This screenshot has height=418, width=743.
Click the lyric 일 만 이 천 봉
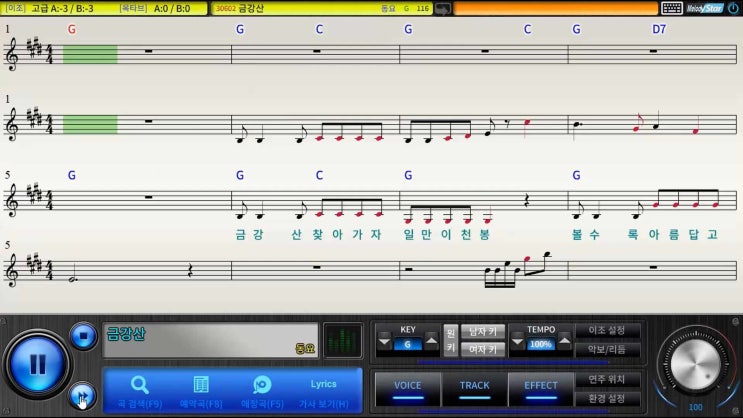(446, 234)
